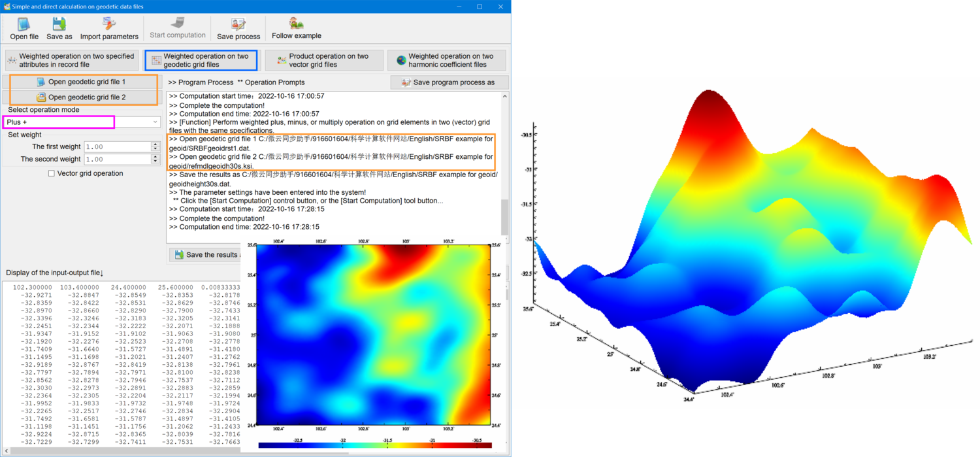Open a file from the toolbar
980x457 pixels.
24,27
